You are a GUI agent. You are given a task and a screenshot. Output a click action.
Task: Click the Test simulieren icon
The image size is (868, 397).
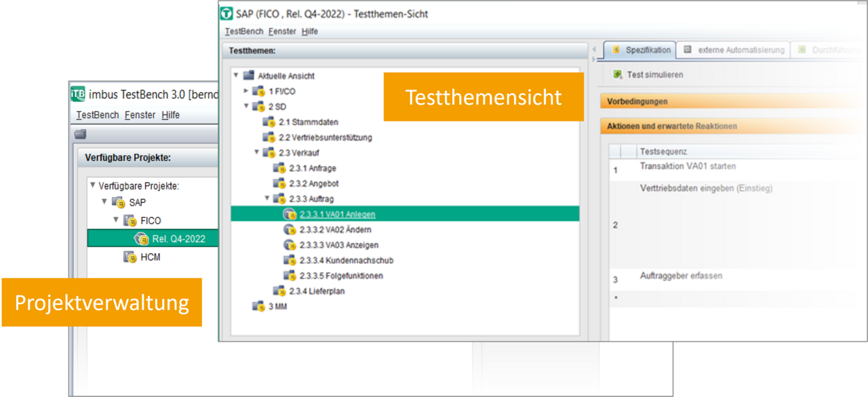pyautogui.click(x=618, y=75)
